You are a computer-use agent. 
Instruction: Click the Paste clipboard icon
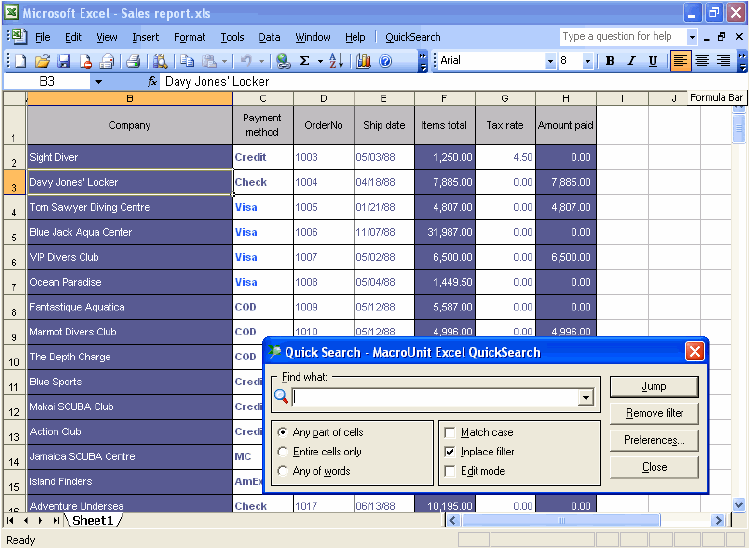click(x=209, y=61)
